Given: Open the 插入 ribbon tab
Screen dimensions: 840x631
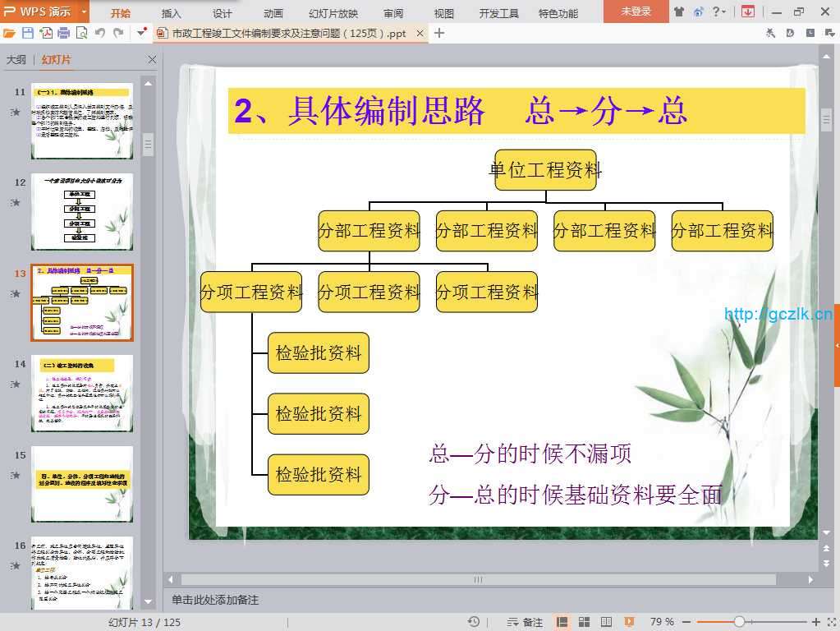Looking at the screenshot, I should (x=172, y=13).
